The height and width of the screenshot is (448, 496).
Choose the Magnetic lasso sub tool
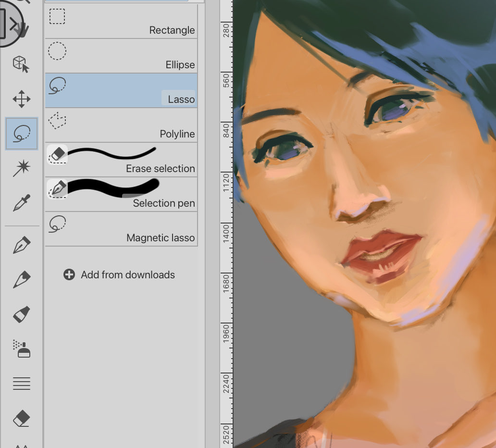point(121,229)
